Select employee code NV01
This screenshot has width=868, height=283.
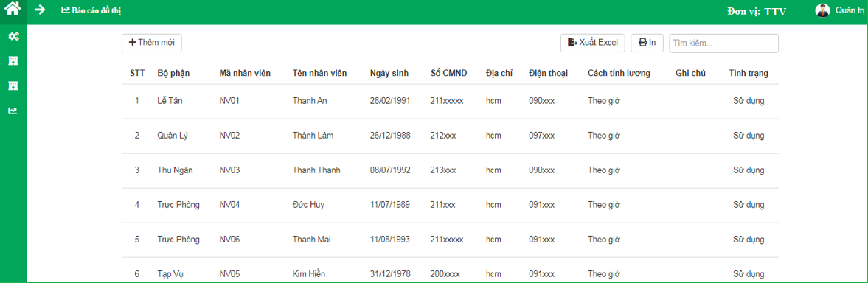click(x=229, y=101)
